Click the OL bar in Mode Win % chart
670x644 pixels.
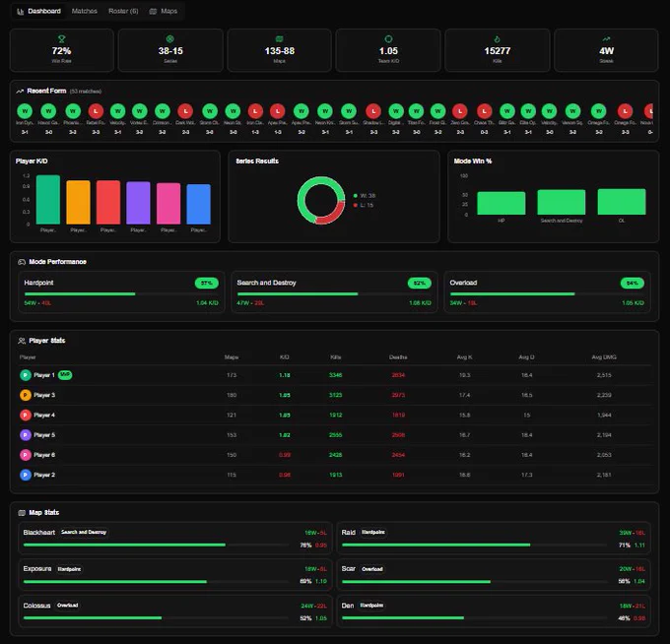pos(622,202)
